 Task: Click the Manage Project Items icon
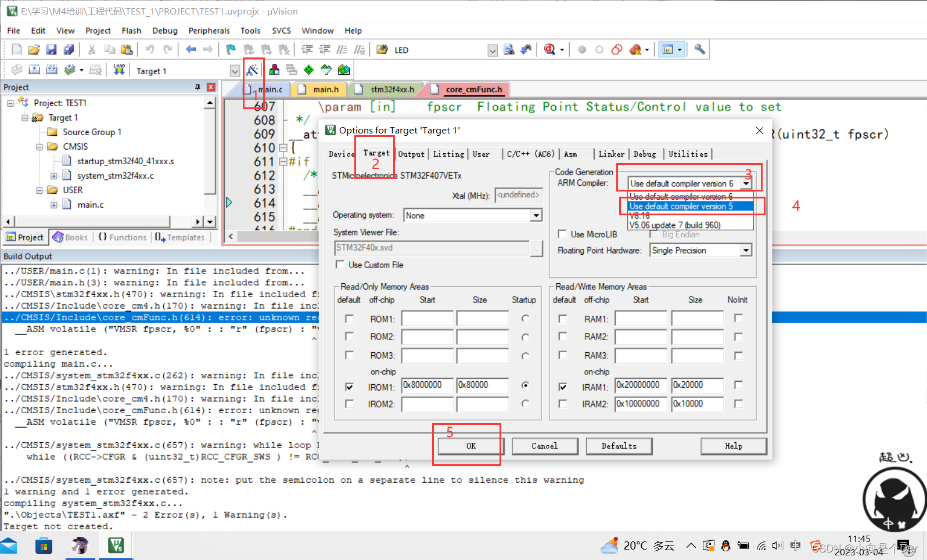[274, 70]
